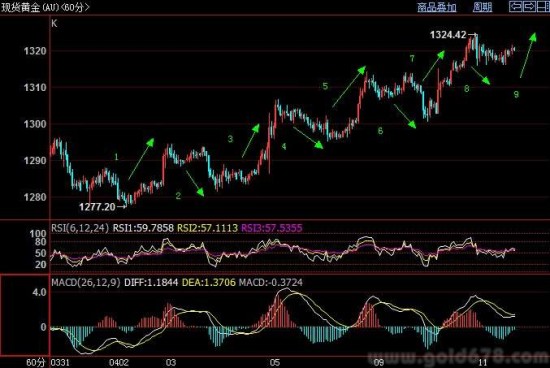Click the green arrow next to wave 9
550x368 pixels.
coord(528,55)
